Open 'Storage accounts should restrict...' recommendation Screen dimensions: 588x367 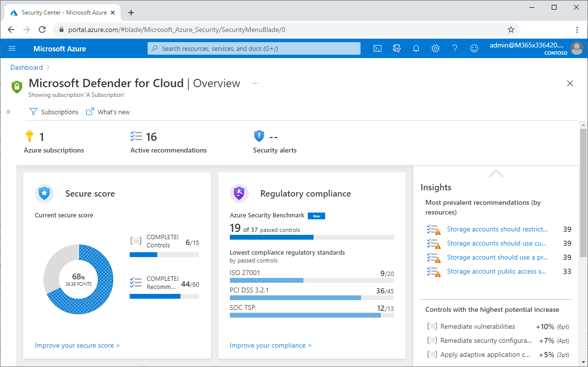498,229
